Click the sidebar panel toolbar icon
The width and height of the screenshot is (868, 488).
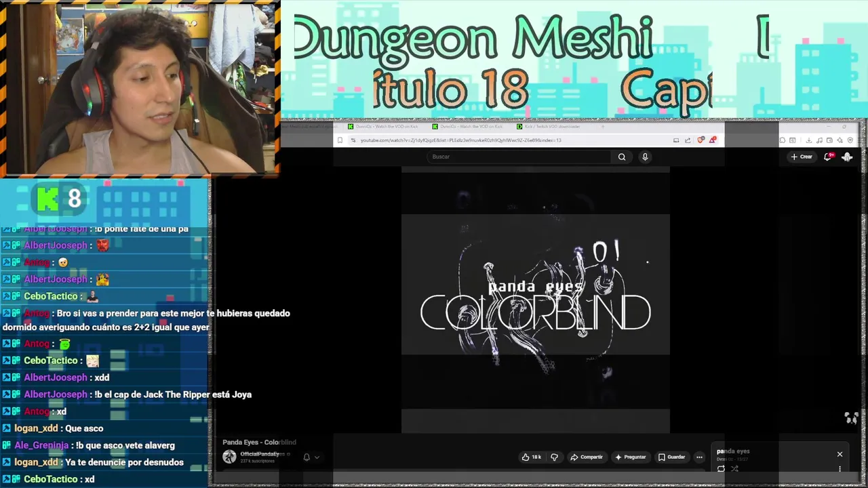(793, 140)
